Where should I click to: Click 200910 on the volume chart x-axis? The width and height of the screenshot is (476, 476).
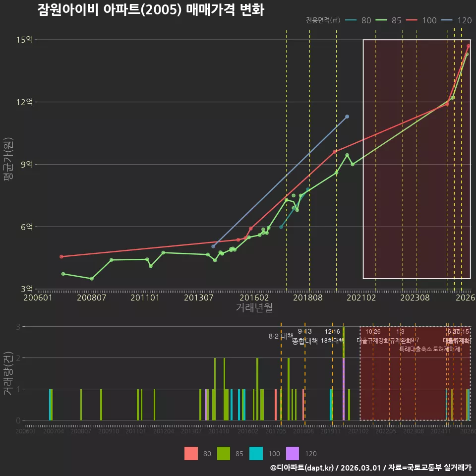click(x=109, y=431)
